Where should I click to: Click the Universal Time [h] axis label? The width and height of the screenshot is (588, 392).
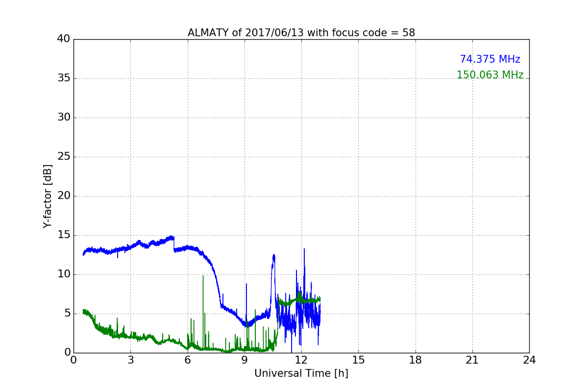[x=301, y=373]
